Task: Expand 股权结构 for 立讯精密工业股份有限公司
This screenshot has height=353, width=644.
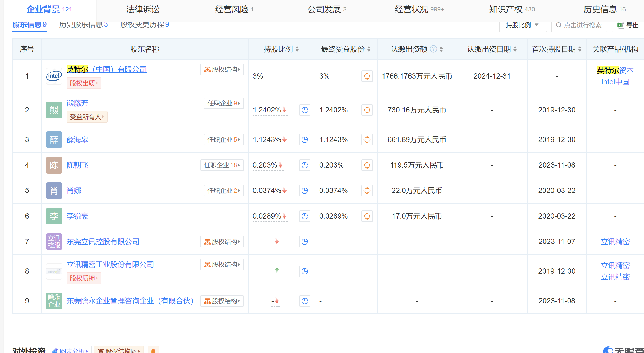Action: [222, 265]
